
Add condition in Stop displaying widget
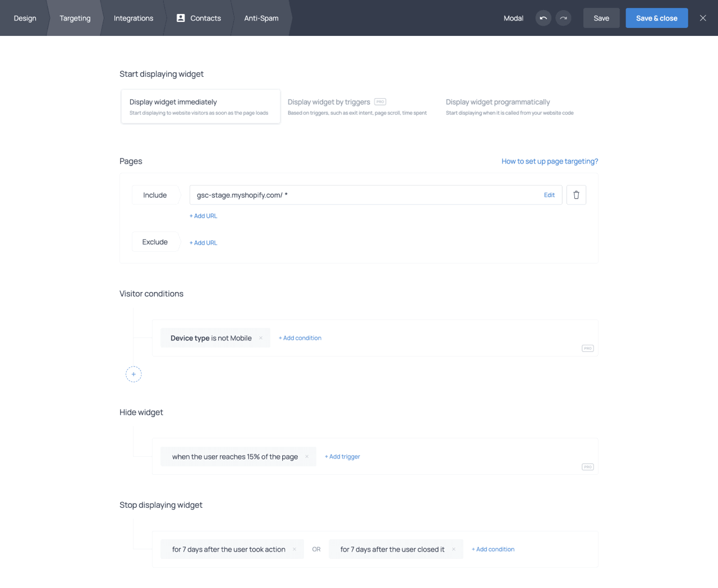(493, 549)
